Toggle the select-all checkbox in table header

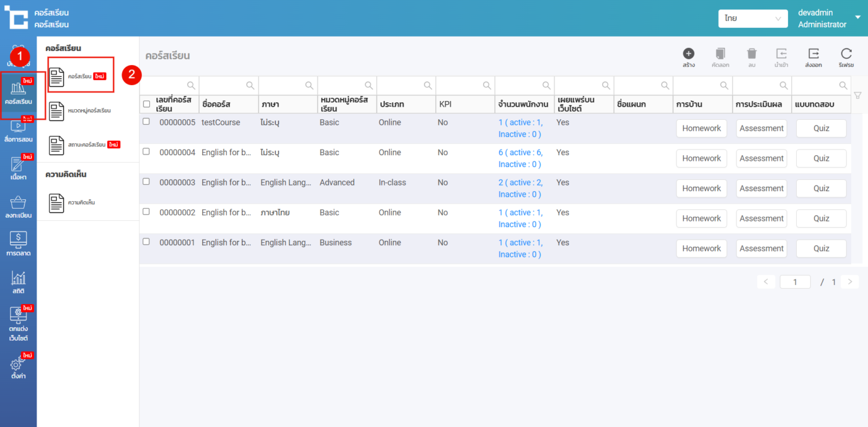point(146,104)
